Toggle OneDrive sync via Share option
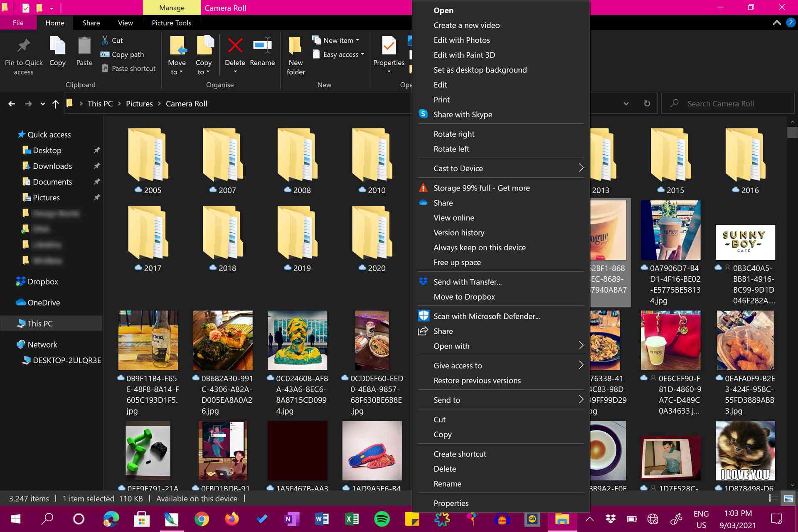 [443, 202]
